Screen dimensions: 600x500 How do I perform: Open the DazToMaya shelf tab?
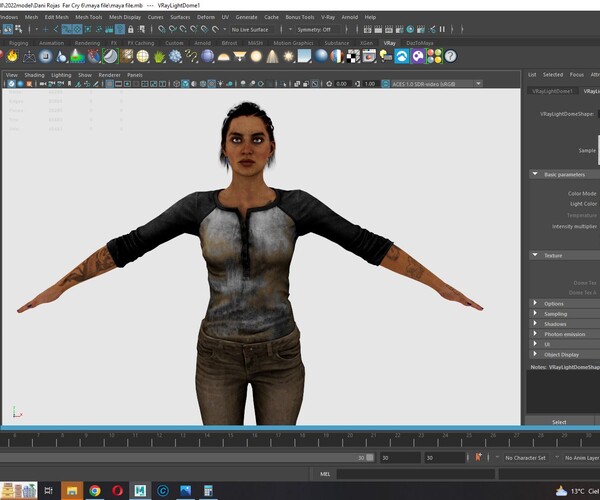[420, 43]
